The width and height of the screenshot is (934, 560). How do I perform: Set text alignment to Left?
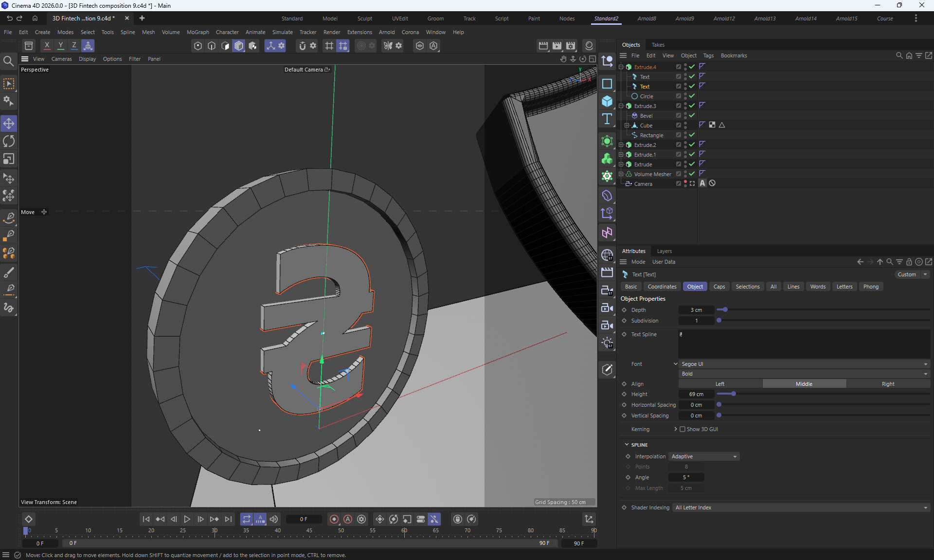[x=720, y=384]
